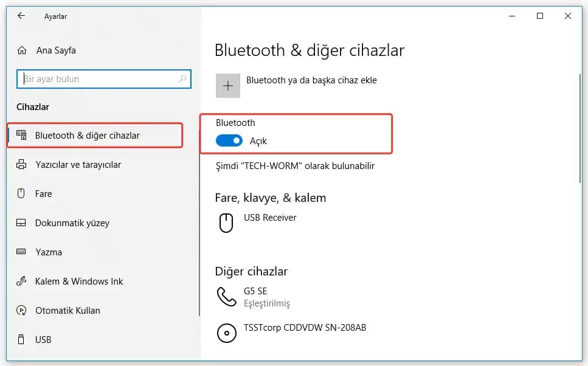Open USB settings via the USB icon

[21, 339]
